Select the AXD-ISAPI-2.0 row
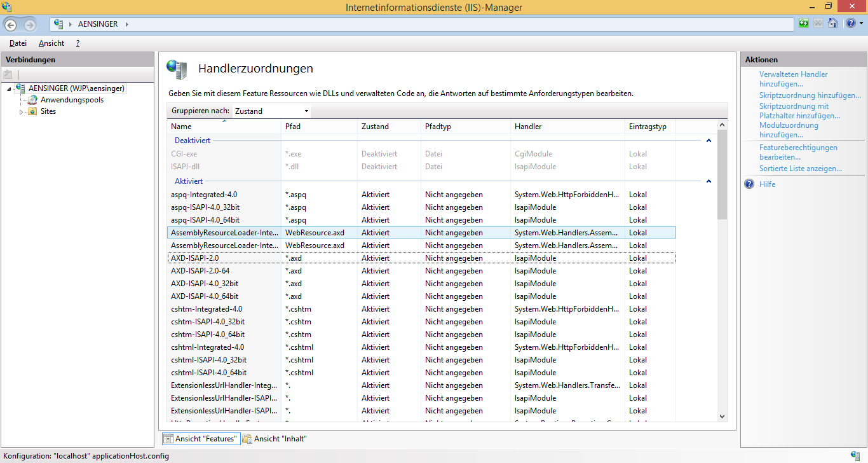This screenshot has width=868, height=463. (x=421, y=258)
